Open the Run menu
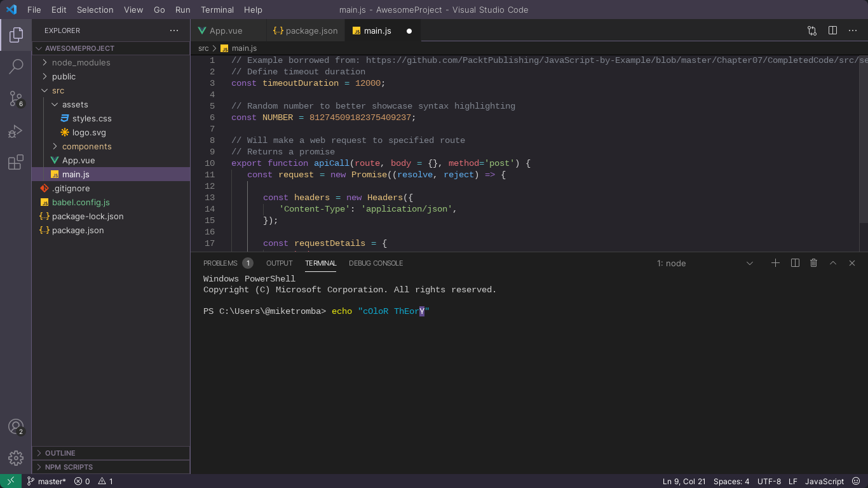 coord(182,10)
